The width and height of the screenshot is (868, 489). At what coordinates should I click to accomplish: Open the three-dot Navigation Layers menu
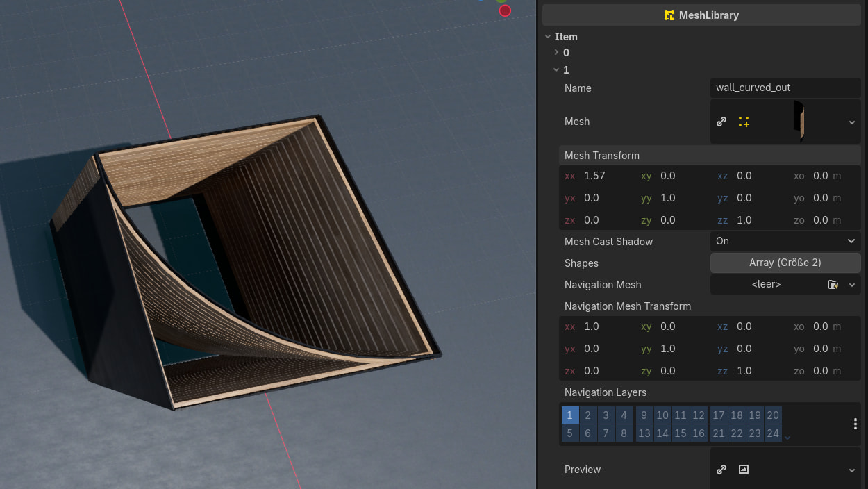click(855, 424)
